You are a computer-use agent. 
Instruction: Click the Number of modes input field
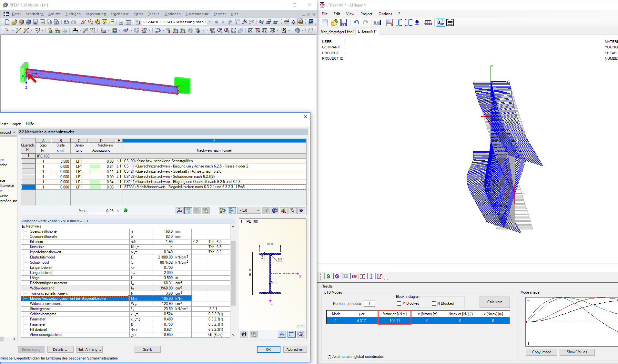coord(370,303)
